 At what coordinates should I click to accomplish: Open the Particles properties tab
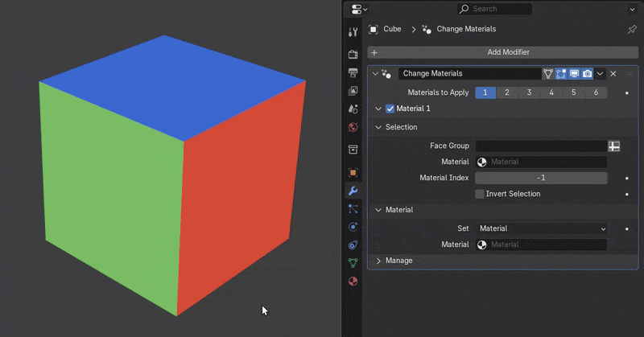point(353,209)
